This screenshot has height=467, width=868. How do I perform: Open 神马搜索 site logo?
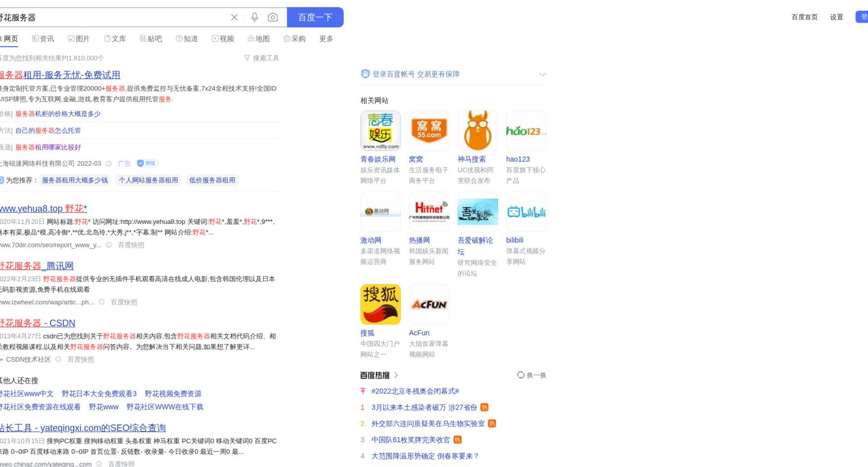point(477,131)
